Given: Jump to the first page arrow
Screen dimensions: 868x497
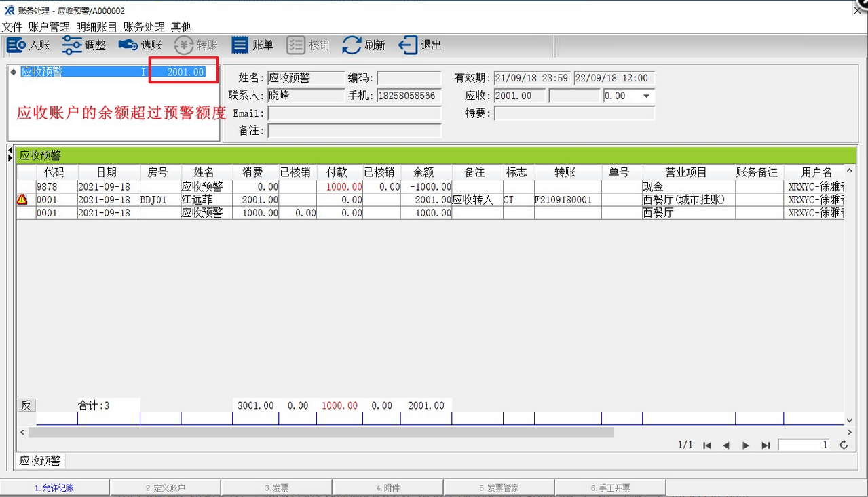Looking at the screenshot, I should point(707,445).
